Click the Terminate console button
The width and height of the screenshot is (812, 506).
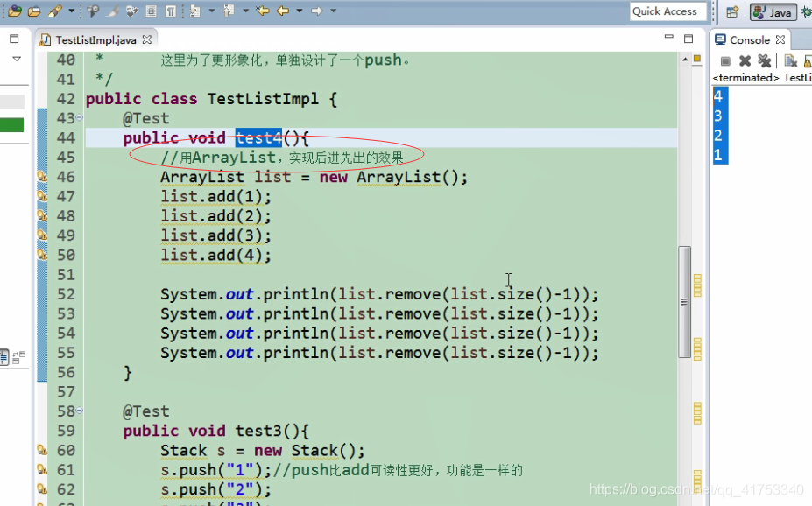pos(725,61)
